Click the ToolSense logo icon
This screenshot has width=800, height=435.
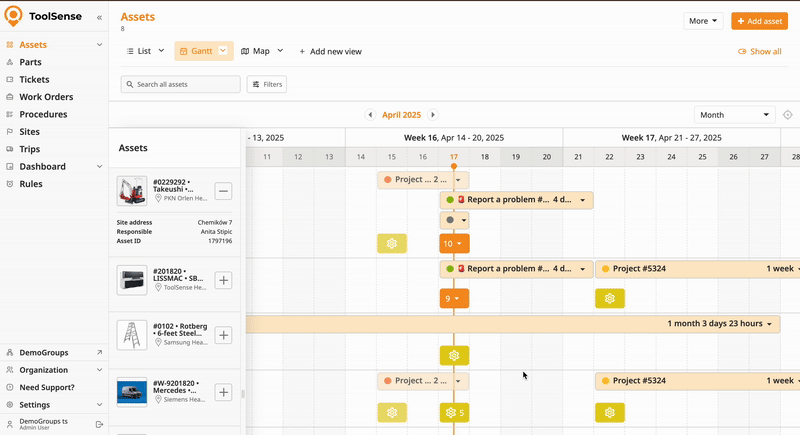point(13,16)
